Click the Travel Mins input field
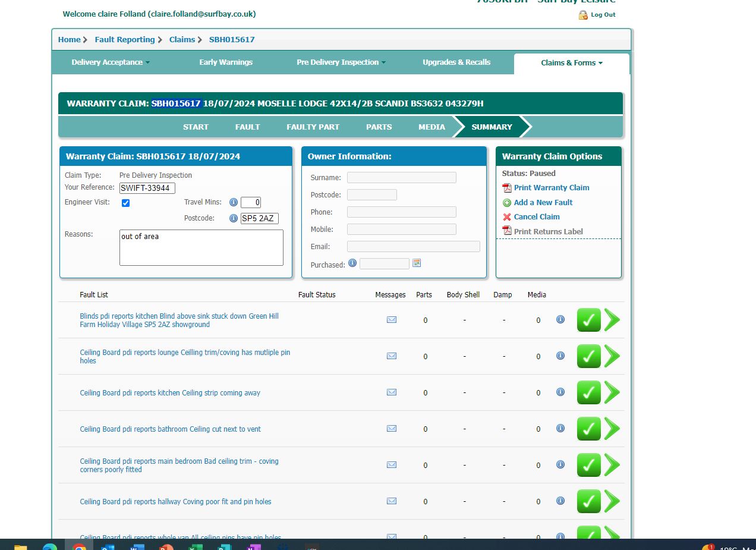 click(x=251, y=203)
